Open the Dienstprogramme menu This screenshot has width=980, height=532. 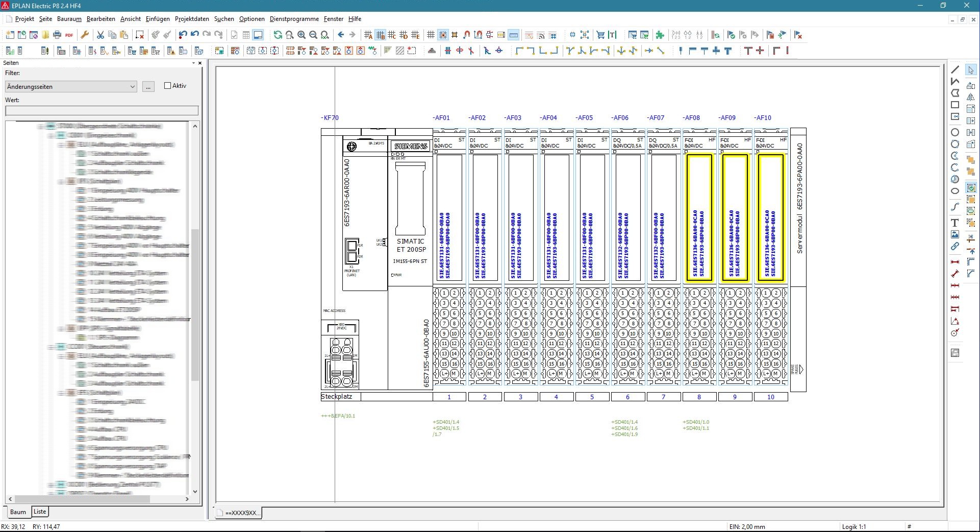pos(294,19)
